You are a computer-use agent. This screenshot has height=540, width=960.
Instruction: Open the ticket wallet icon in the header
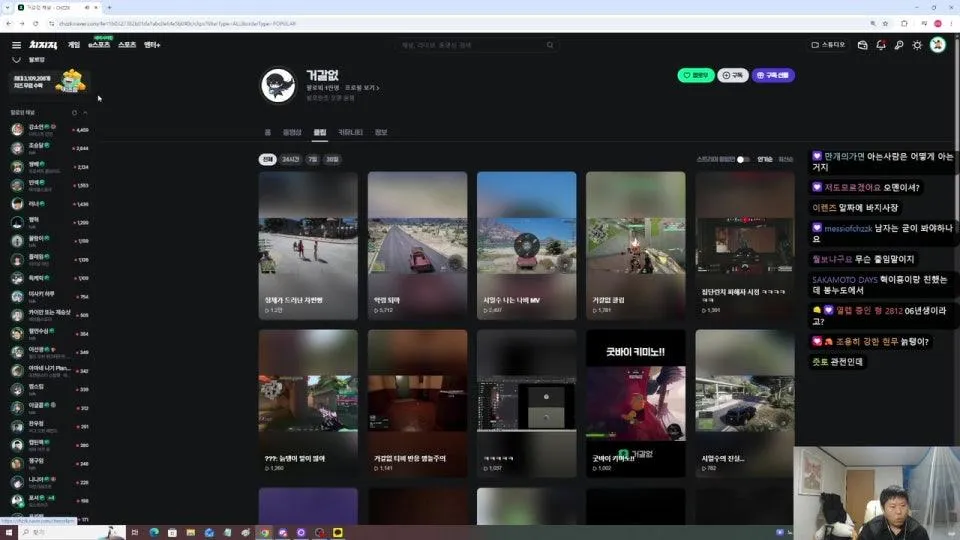click(863, 45)
